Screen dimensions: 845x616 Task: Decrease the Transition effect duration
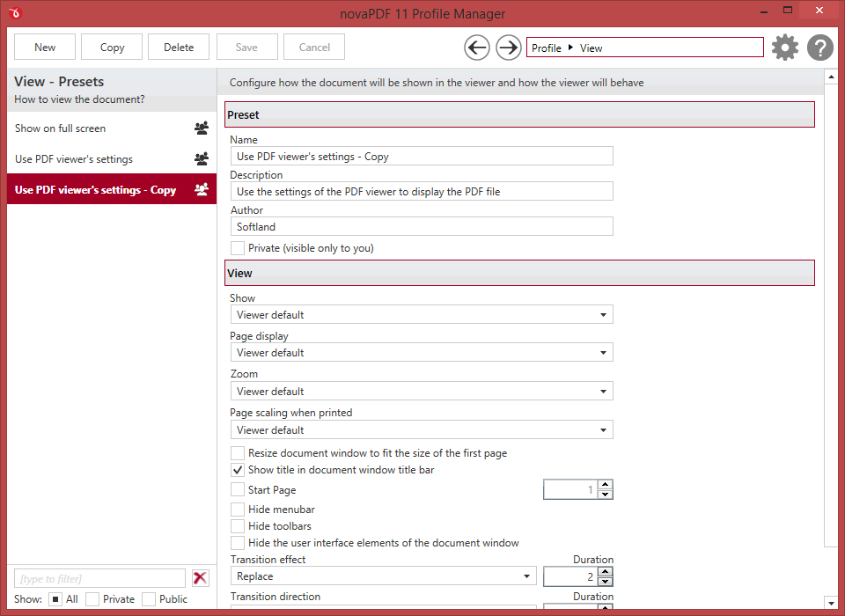606,581
